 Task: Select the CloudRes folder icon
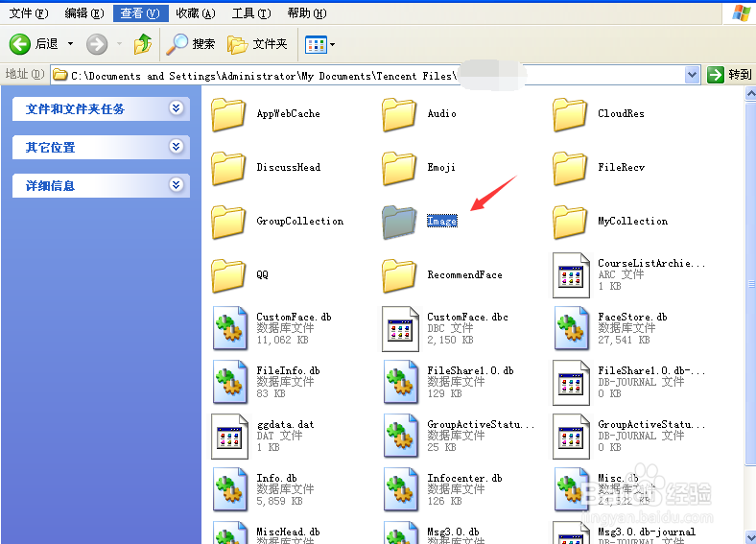click(x=570, y=114)
